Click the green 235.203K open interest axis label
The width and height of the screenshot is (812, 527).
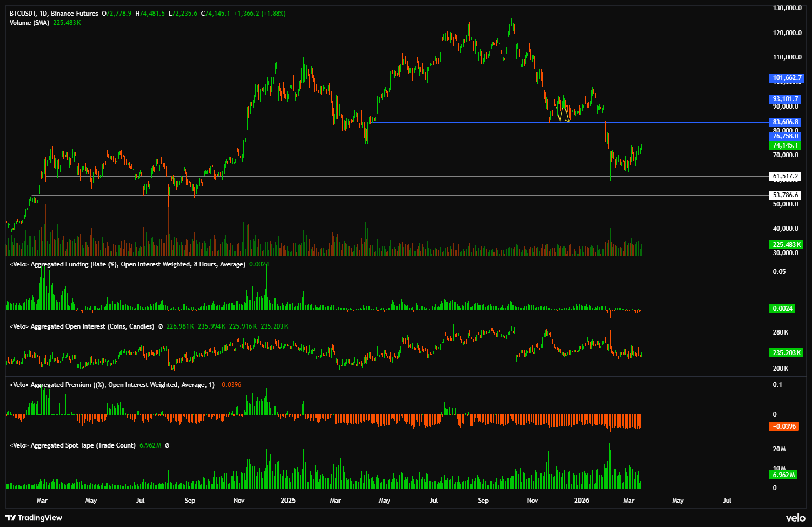coord(787,353)
